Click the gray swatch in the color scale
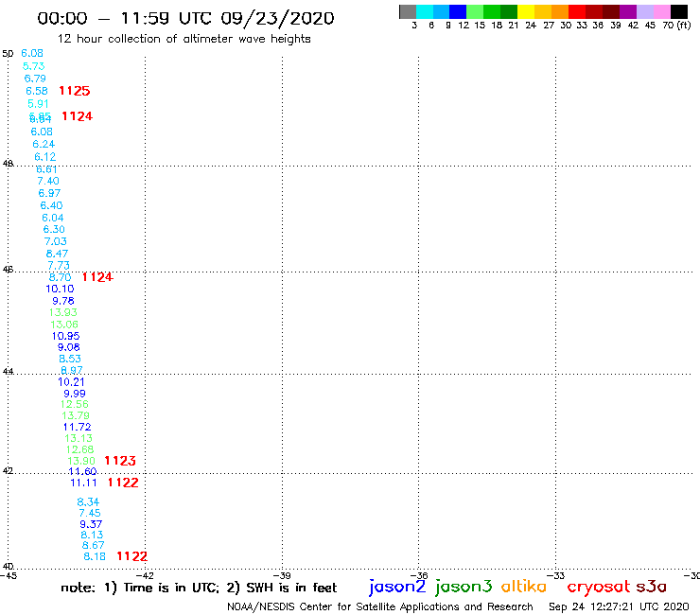The height and width of the screenshot is (615, 700). 408,11
